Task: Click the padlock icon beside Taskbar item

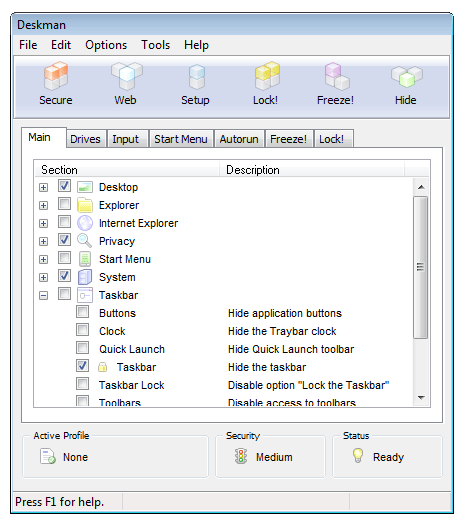Action: [102, 367]
